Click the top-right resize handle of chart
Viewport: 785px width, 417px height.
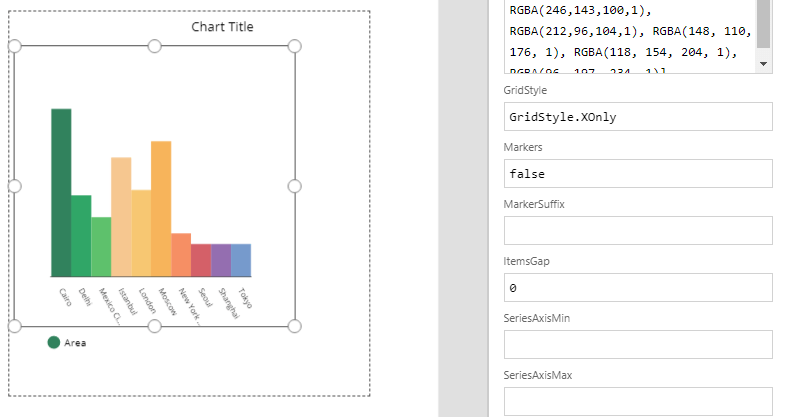click(x=295, y=46)
